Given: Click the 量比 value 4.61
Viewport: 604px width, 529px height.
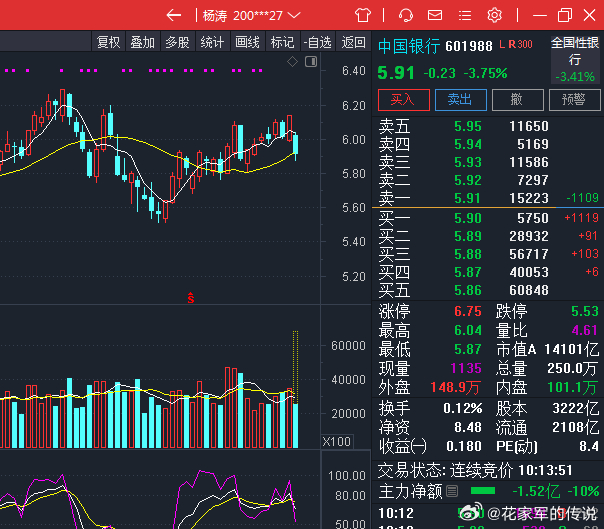Looking at the screenshot, I should pos(585,330).
